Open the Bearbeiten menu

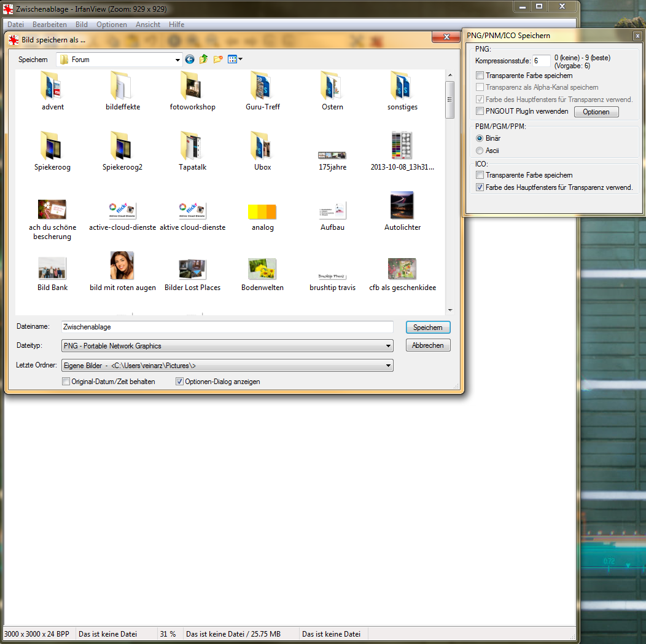pyautogui.click(x=50, y=25)
